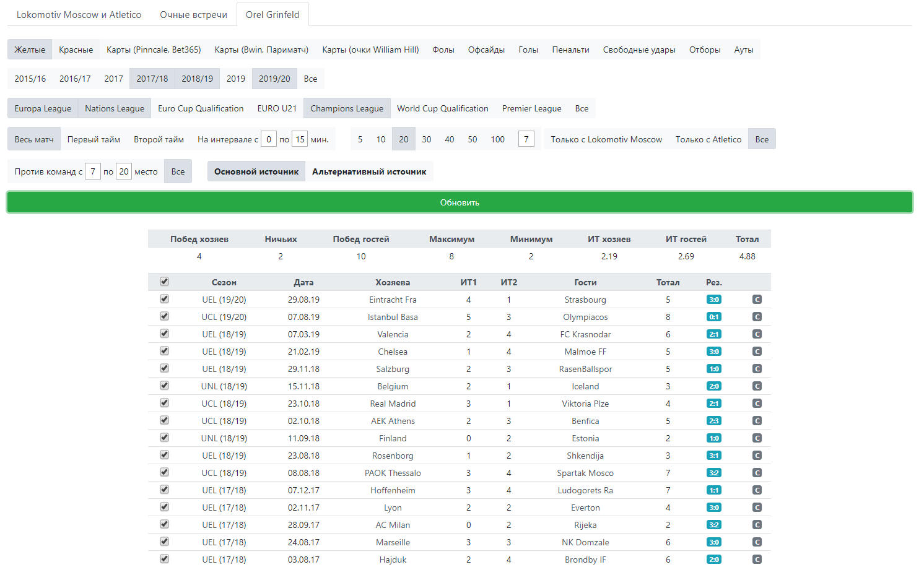Click the C icon in Chelsea row

pos(757,352)
